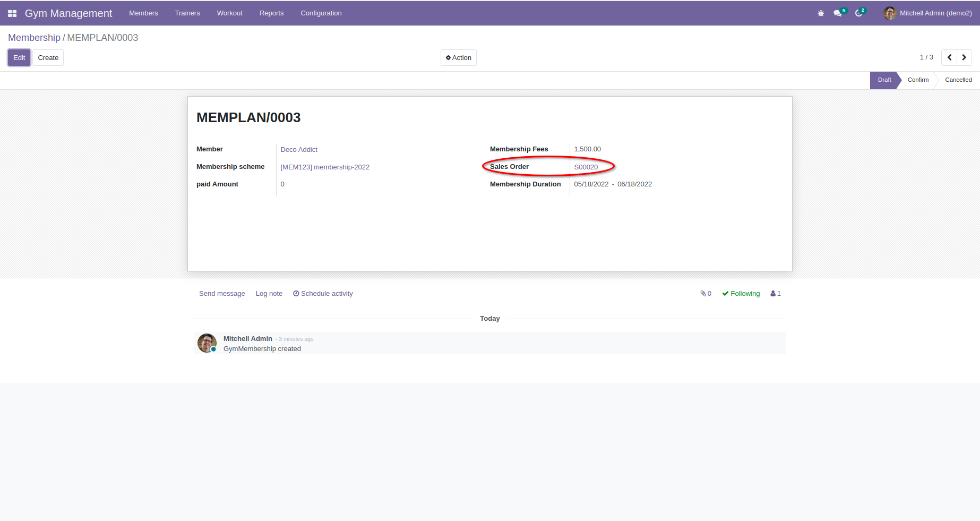Image resolution: width=980 pixels, height=521 pixels.
Task: Open followers list person icon
Action: coord(776,294)
